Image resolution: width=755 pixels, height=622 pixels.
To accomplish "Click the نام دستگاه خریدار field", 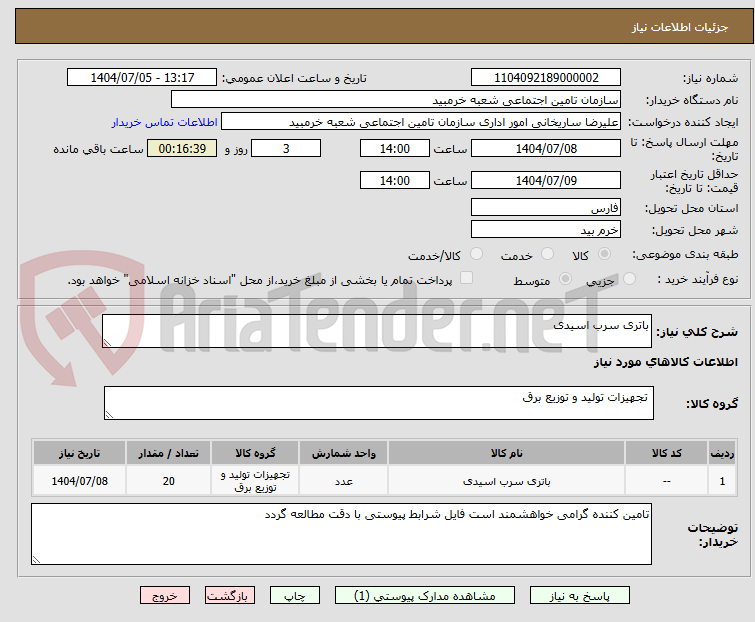I will (x=396, y=100).
